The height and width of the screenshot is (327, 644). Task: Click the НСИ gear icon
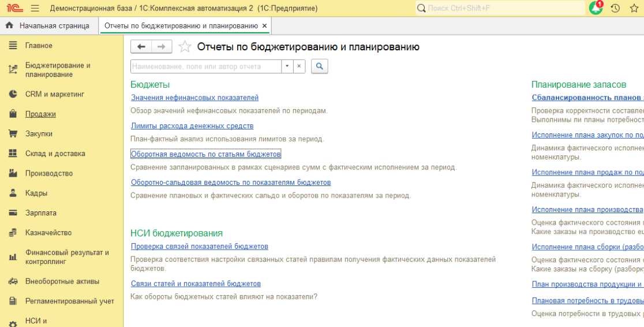pos(13,324)
